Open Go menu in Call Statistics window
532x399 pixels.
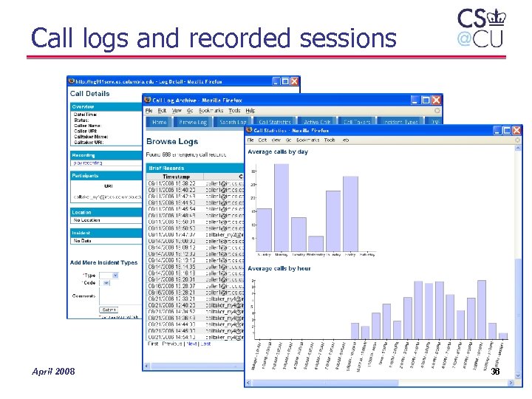[288, 140]
